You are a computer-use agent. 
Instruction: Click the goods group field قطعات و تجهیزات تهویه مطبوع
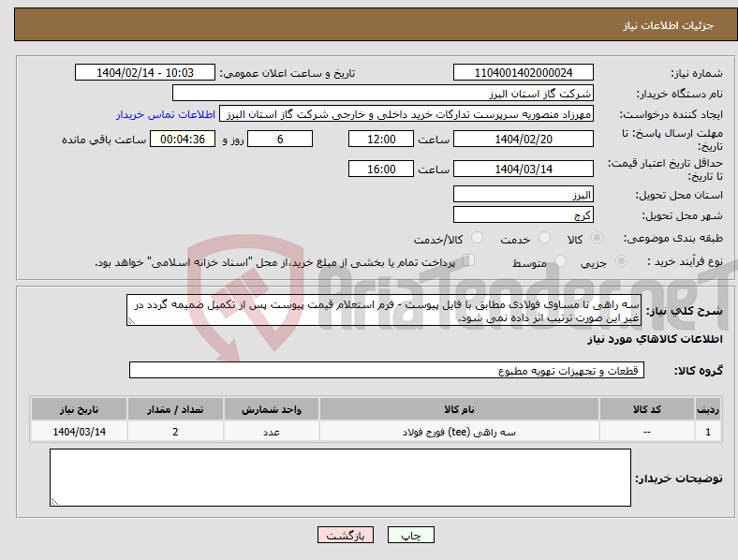(387, 370)
